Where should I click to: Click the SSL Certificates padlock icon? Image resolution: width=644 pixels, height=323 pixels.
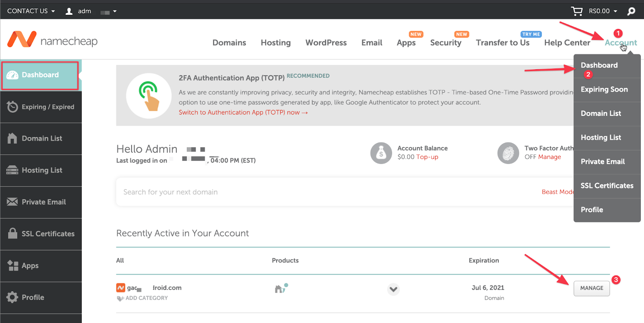click(x=12, y=233)
